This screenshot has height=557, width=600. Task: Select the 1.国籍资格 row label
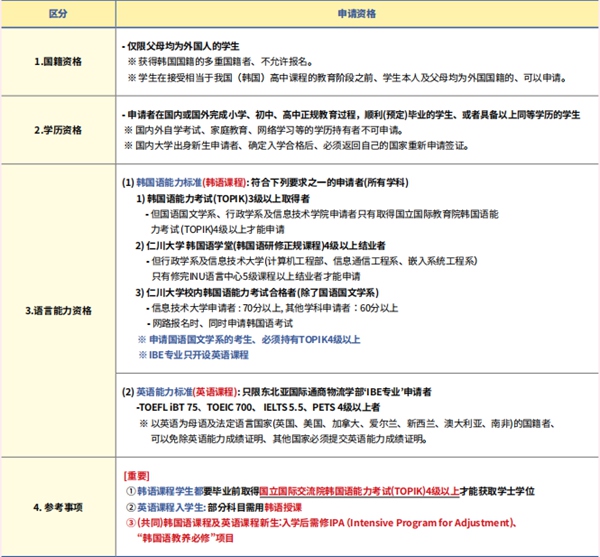coord(58,62)
